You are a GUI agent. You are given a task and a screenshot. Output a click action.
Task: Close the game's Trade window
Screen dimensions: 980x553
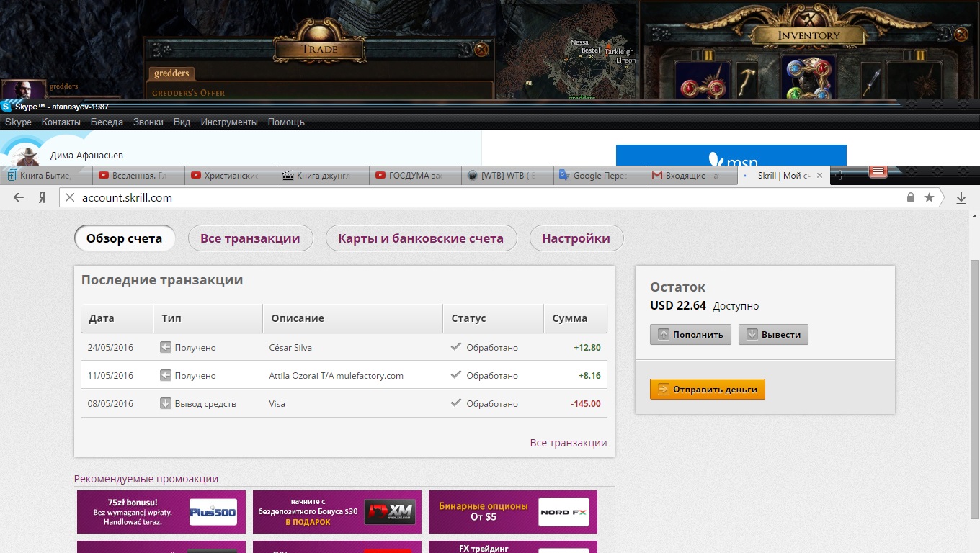pyautogui.click(x=481, y=50)
